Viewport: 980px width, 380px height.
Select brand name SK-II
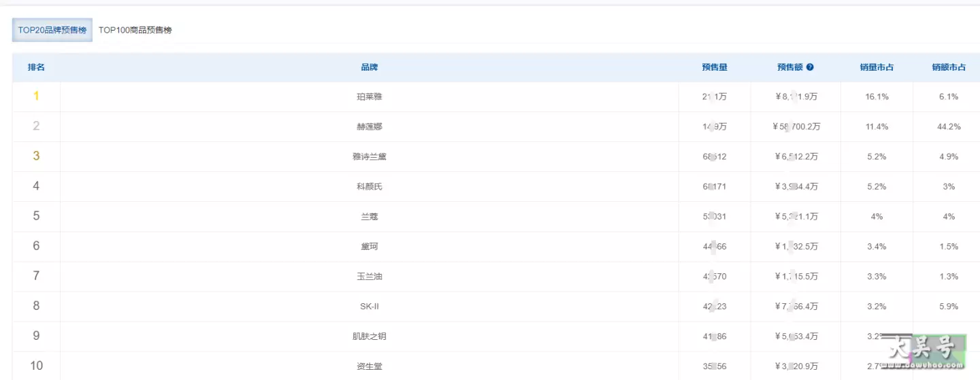pos(370,307)
